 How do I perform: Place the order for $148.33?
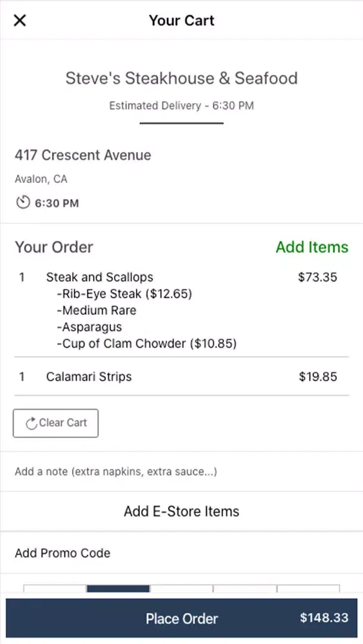coord(181,618)
